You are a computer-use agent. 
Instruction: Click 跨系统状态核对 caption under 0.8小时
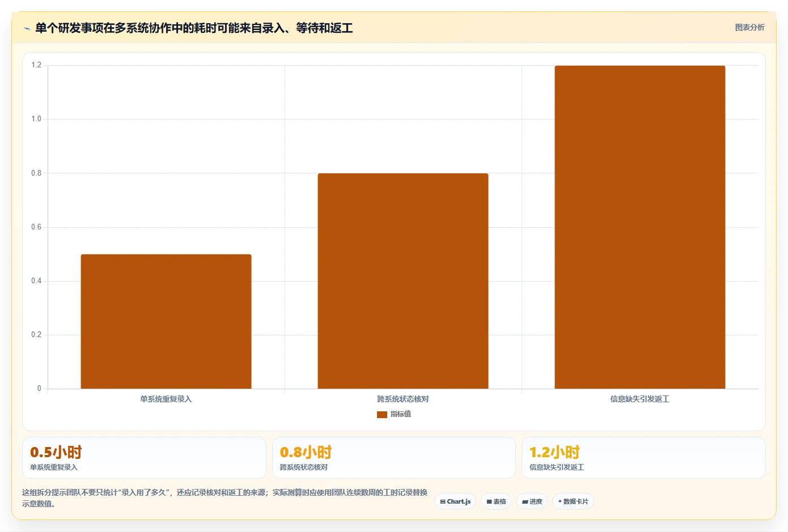[304, 467]
